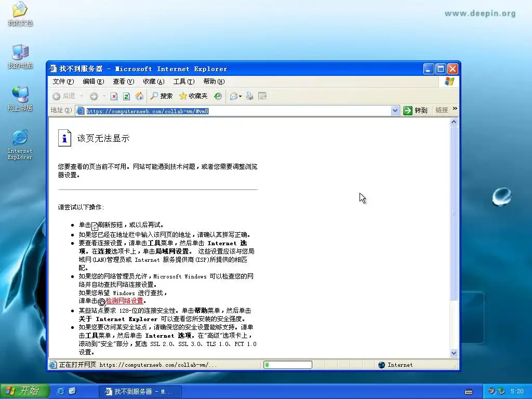Viewport: 532px width, 399px height.
Task: Click the vertical scrollbar thumb
Action: click(454, 213)
